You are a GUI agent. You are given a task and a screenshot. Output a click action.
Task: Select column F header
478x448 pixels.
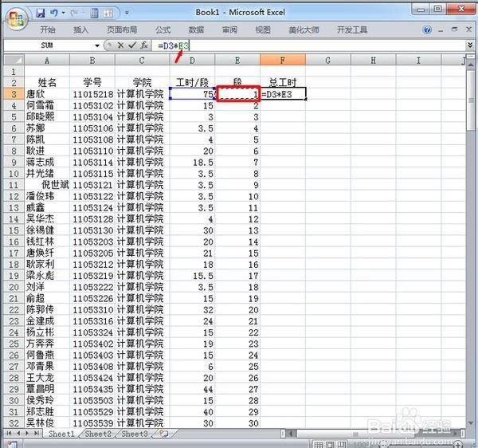(283, 60)
